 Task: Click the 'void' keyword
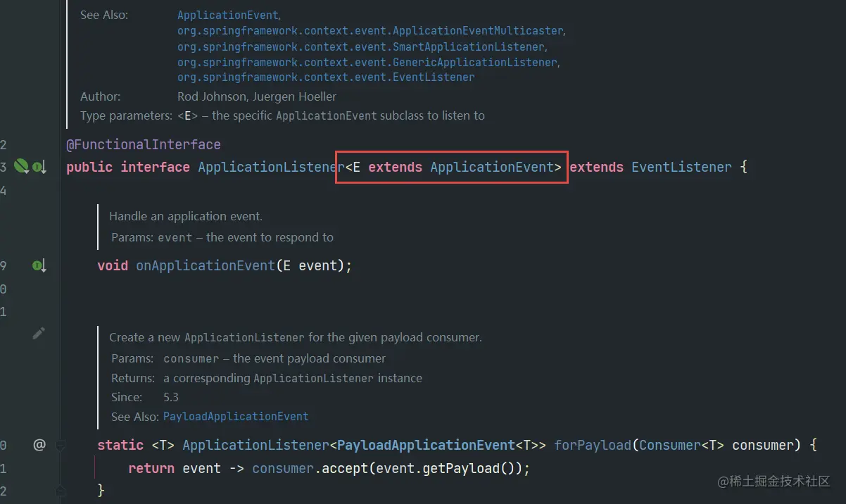pos(113,266)
